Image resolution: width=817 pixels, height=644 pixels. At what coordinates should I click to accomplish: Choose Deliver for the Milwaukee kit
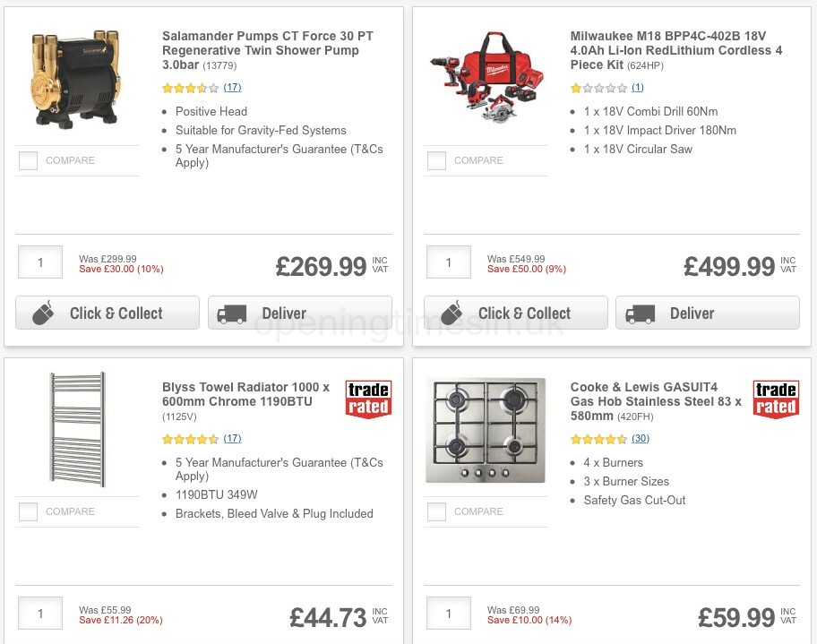click(708, 313)
